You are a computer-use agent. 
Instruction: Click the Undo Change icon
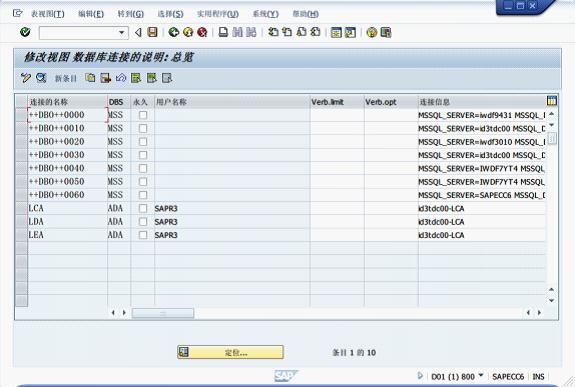(121, 78)
